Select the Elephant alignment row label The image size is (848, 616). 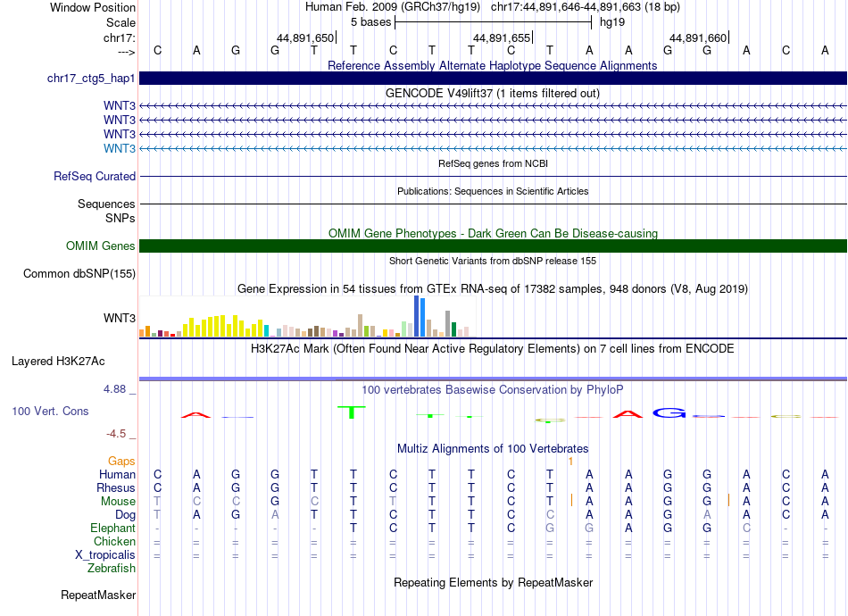[113, 529]
